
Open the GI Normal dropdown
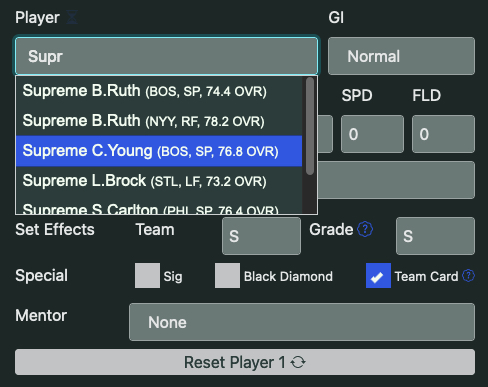pos(401,56)
